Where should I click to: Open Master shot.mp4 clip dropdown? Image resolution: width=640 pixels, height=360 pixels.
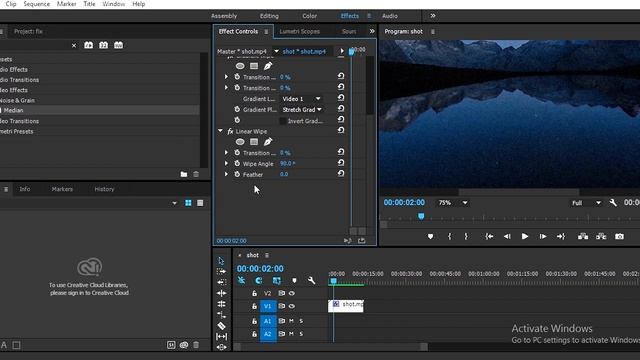coord(276,51)
